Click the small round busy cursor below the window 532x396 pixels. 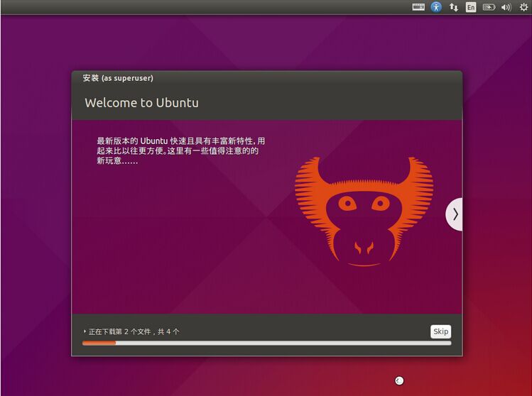(x=399, y=381)
